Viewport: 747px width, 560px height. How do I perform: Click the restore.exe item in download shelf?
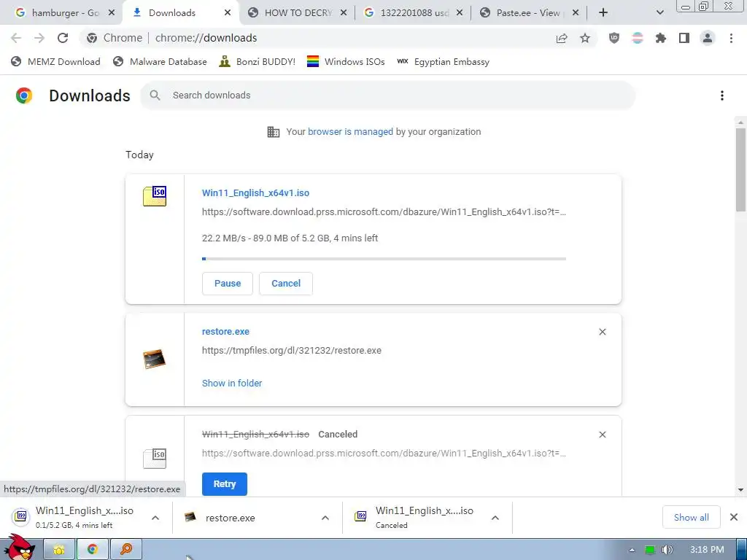258,518
